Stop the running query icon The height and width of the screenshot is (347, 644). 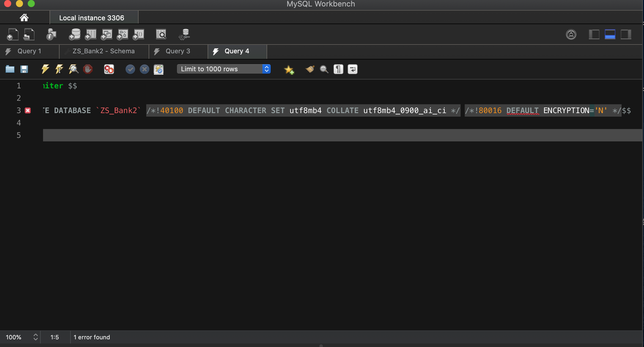click(88, 69)
